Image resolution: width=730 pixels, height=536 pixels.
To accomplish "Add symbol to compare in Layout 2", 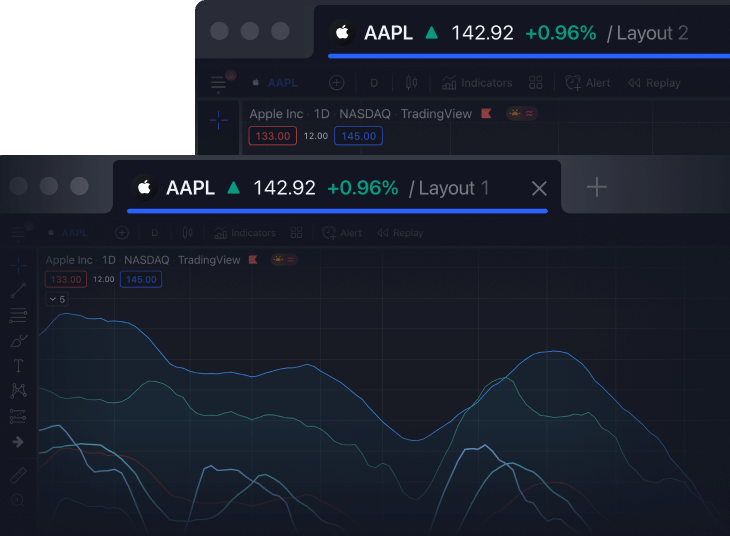I will tap(337, 83).
